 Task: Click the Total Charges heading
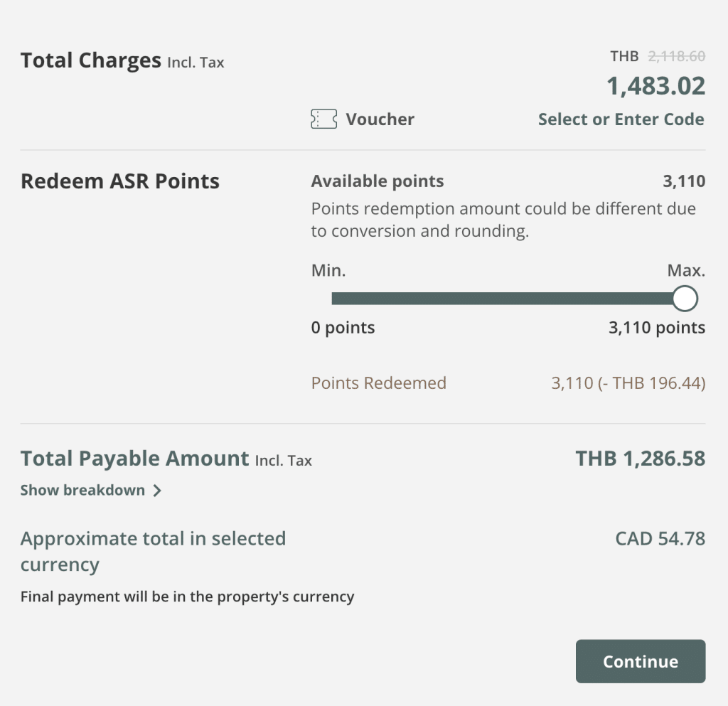[x=91, y=61]
